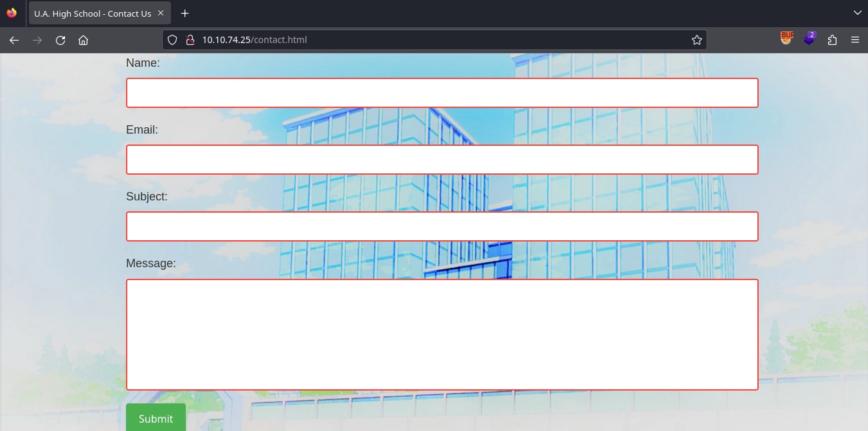Close the Contact Us tab
This screenshot has width=868, height=431.
tap(161, 13)
